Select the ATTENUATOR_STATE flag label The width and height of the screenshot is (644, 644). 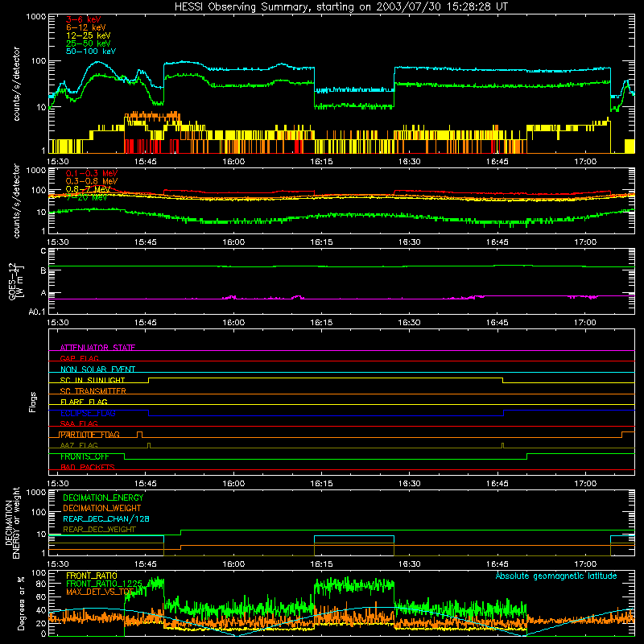97,348
